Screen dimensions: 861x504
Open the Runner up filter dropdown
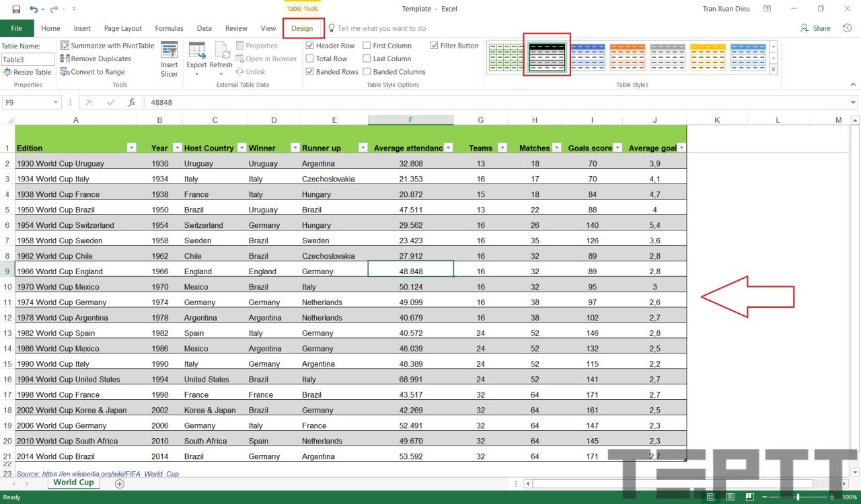[363, 148]
